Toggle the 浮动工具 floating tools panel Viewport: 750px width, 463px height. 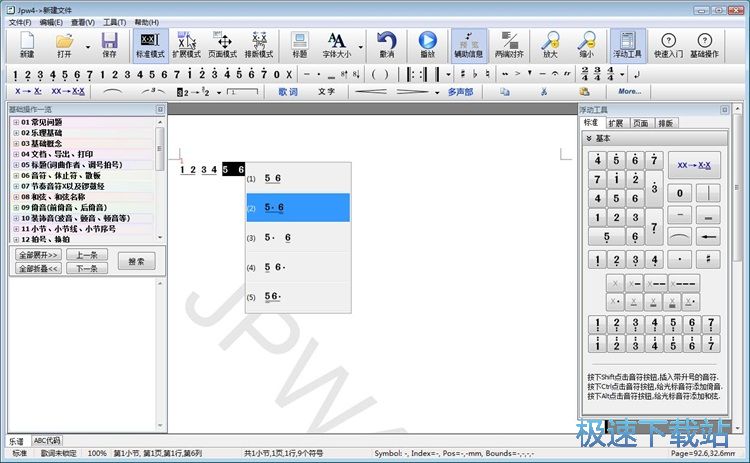click(627, 44)
